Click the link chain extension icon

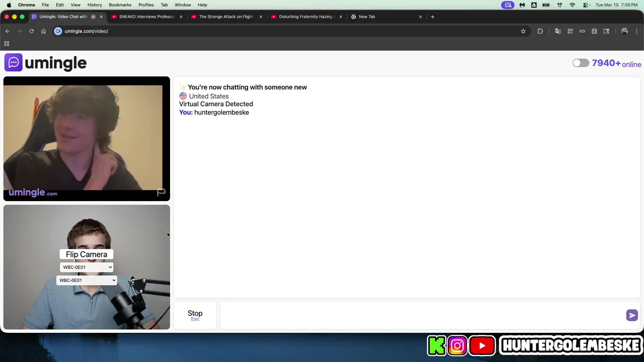[x=582, y=31]
